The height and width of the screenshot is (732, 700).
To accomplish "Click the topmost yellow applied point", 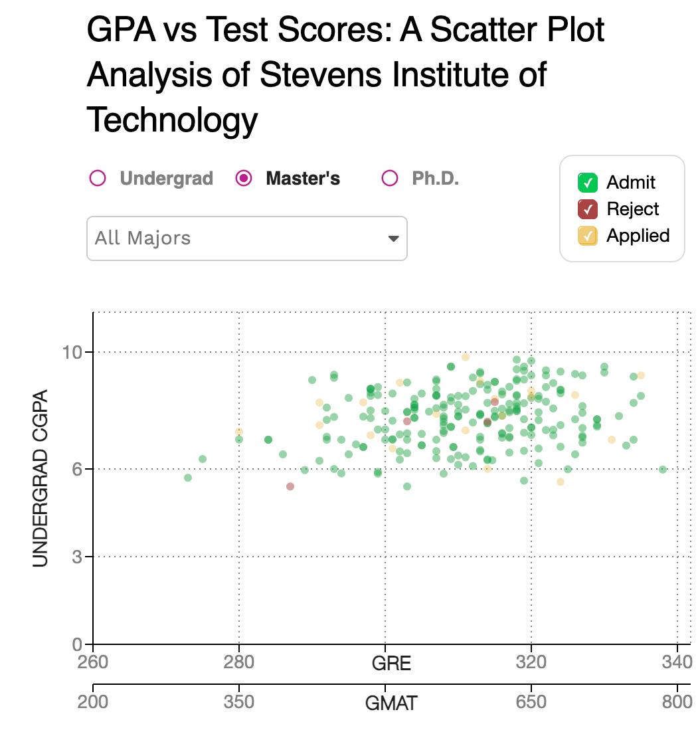I will click(466, 357).
